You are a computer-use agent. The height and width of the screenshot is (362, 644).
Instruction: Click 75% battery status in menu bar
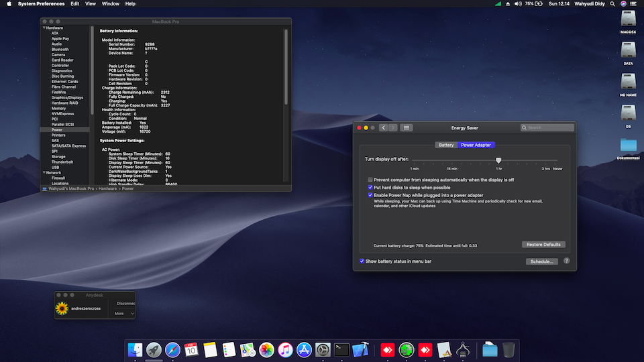point(534,4)
